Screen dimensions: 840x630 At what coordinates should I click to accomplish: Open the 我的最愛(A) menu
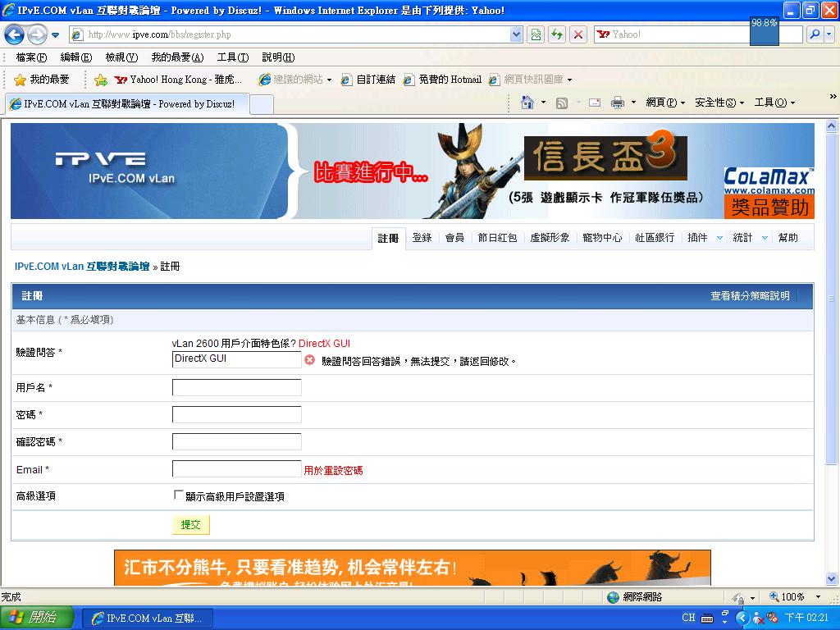(x=177, y=57)
